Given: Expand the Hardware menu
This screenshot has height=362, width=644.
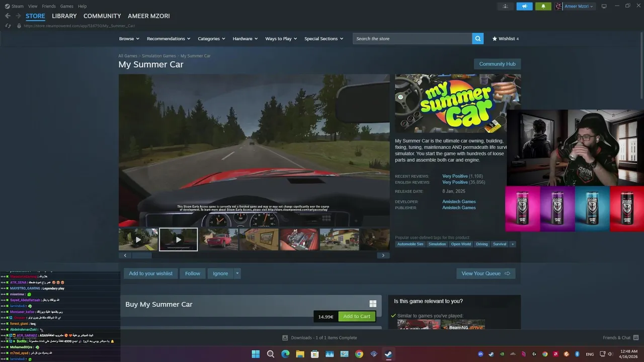Looking at the screenshot, I should pos(245,39).
